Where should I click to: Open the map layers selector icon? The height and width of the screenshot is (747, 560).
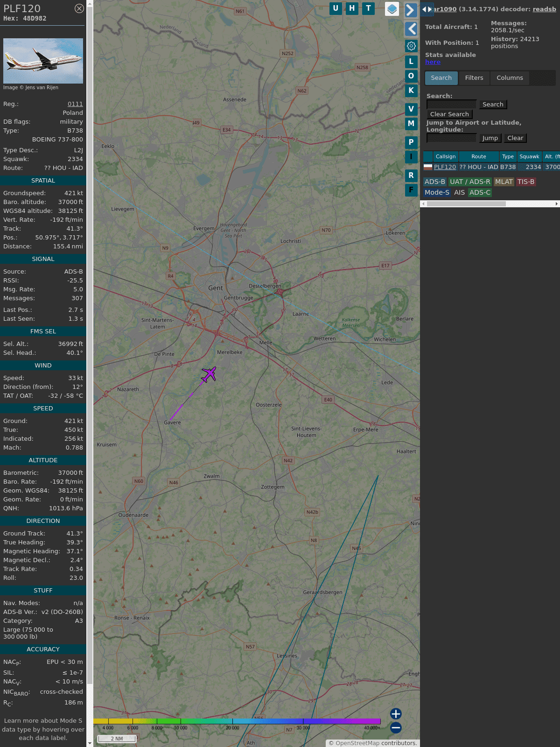point(392,9)
